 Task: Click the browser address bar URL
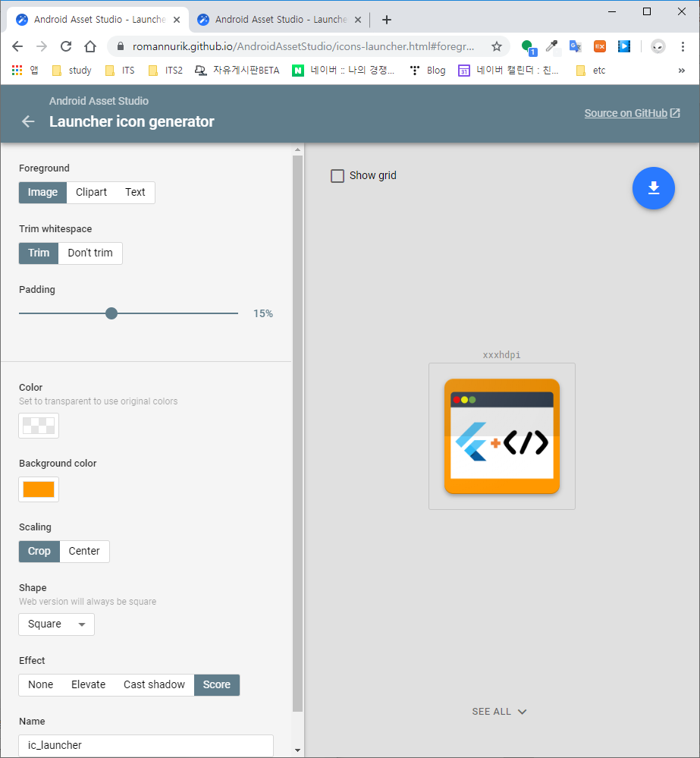303,46
